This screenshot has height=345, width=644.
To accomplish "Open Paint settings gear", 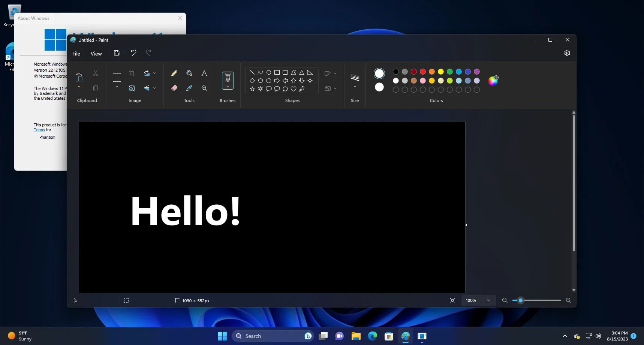I will click(567, 53).
